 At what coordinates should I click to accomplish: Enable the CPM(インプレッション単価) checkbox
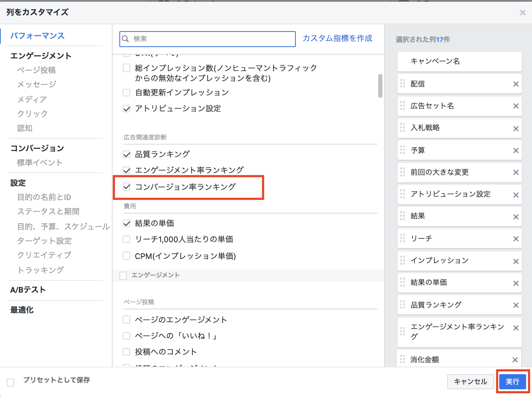pyautogui.click(x=126, y=256)
